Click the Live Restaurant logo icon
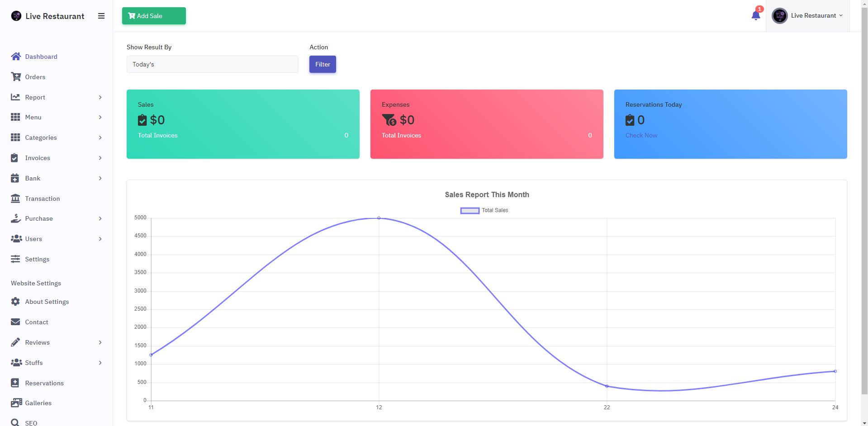Viewport: 868px width, 426px height. point(16,16)
